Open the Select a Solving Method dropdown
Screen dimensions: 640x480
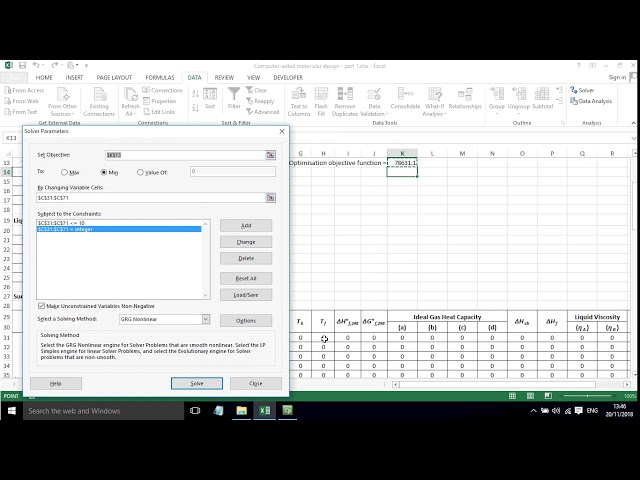206,319
